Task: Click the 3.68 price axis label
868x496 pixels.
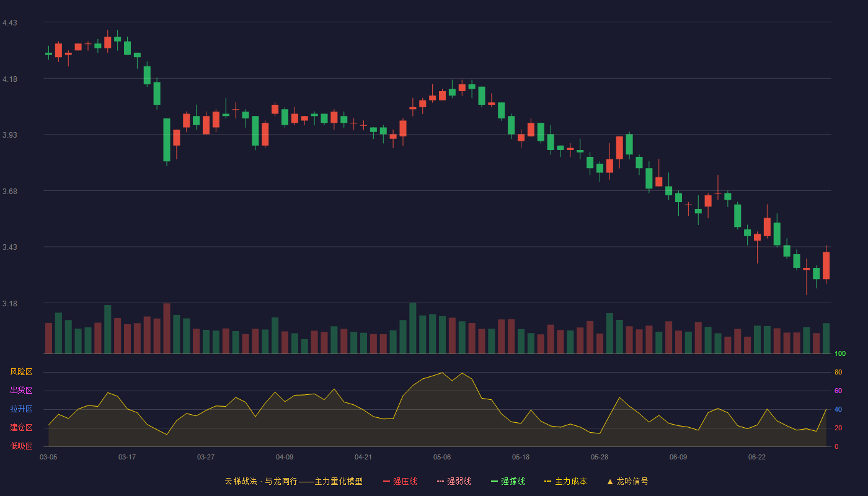Action: click(x=10, y=192)
